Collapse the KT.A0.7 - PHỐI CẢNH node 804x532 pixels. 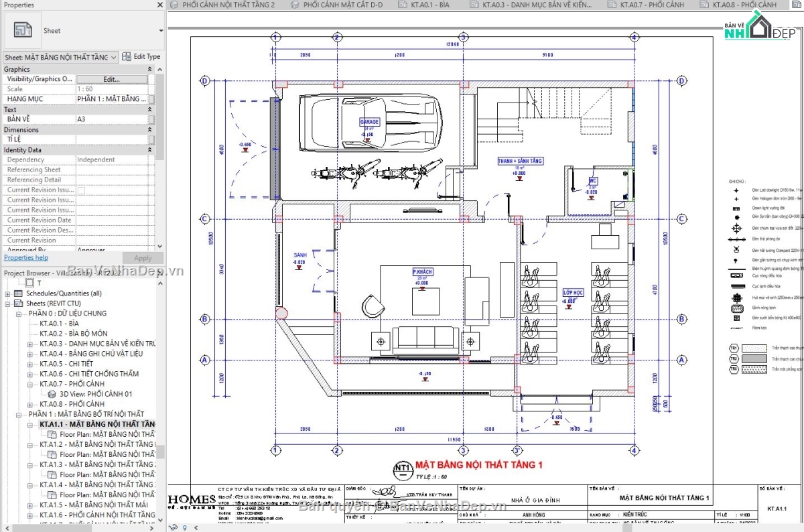(x=30, y=384)
